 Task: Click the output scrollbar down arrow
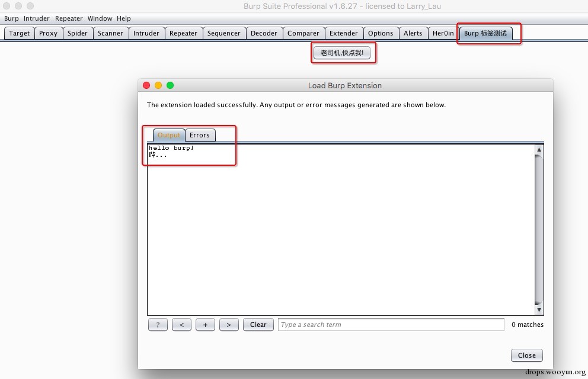pos(539,310)
